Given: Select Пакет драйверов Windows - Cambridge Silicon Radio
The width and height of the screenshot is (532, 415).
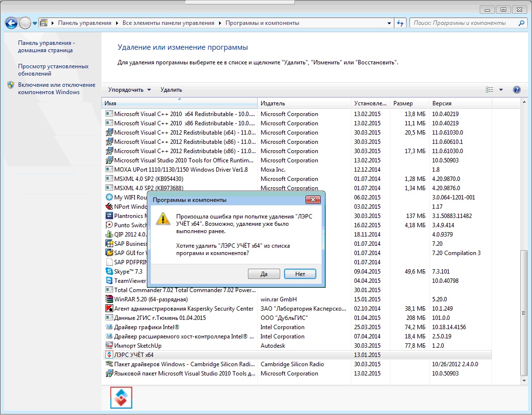Looking at the screenshot, I should (x=297, y=364).
